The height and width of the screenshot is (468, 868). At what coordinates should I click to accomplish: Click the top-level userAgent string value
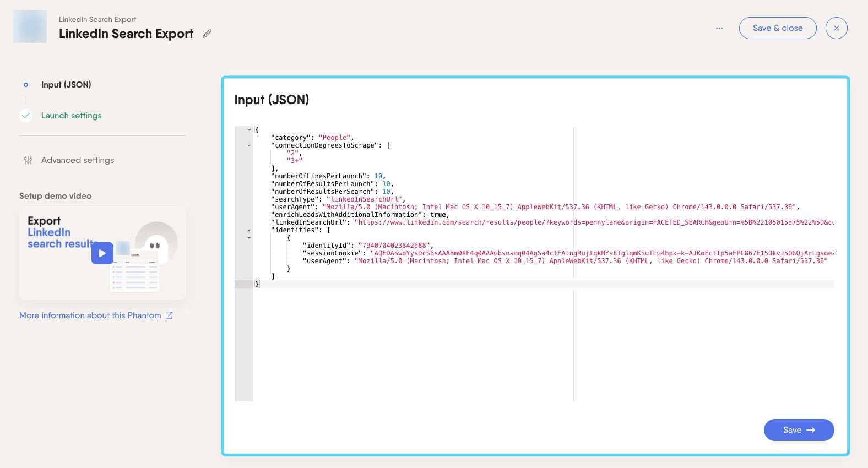click(x=559, y=207)
